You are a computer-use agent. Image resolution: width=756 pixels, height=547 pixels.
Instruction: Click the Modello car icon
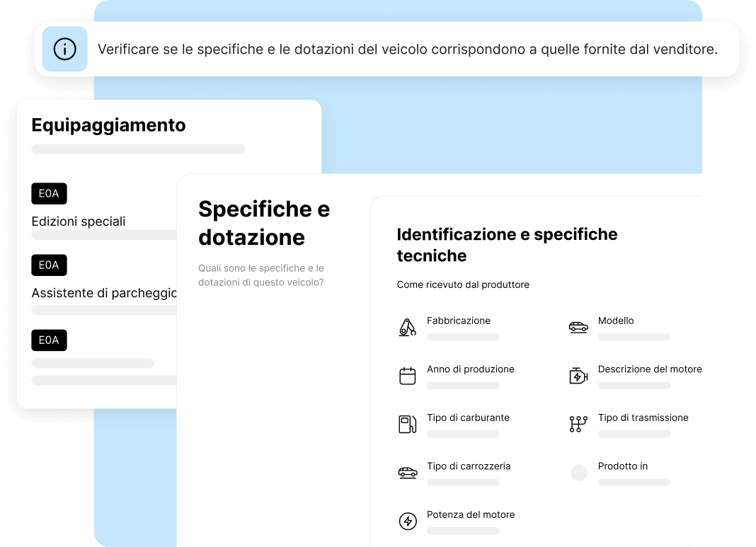(578, 328)
